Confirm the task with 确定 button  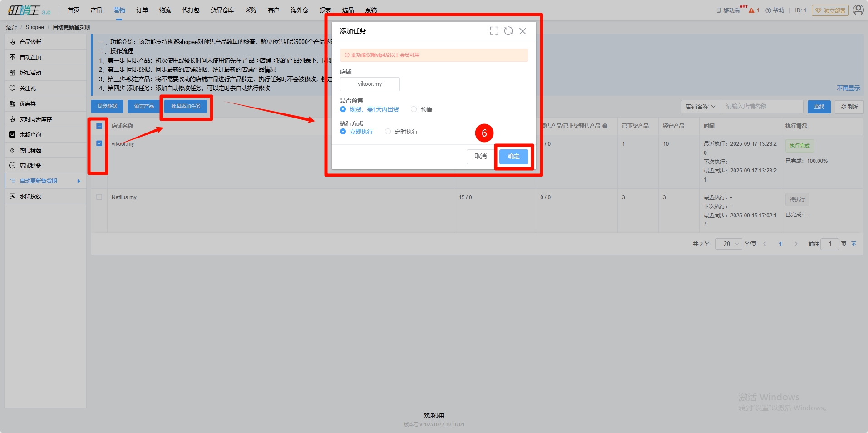click(513, 157)
